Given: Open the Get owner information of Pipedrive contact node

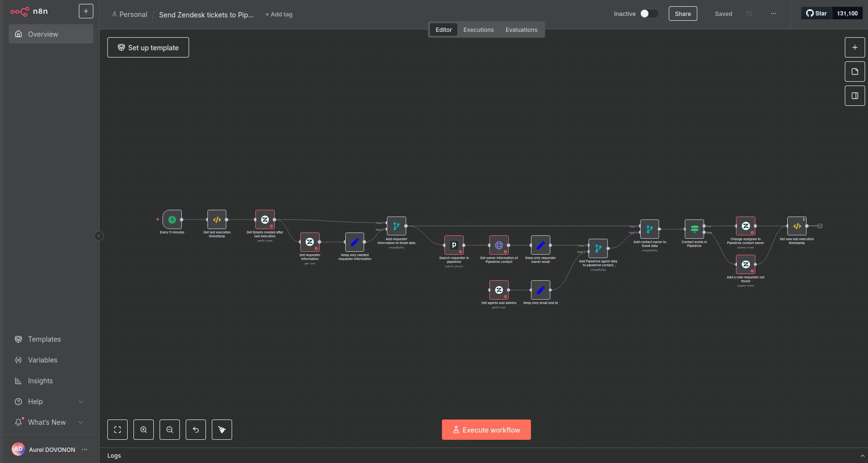Looking at the screenshot, I should point(499,245).
